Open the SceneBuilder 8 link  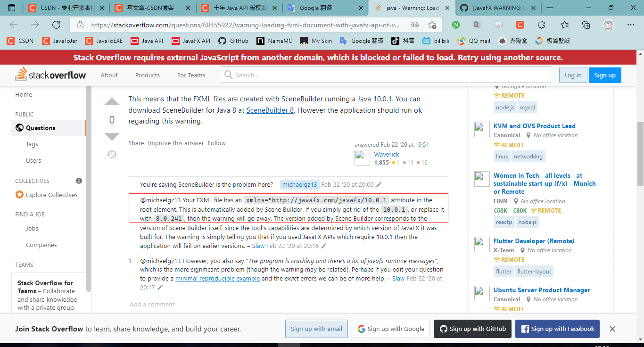pos(270,110)
